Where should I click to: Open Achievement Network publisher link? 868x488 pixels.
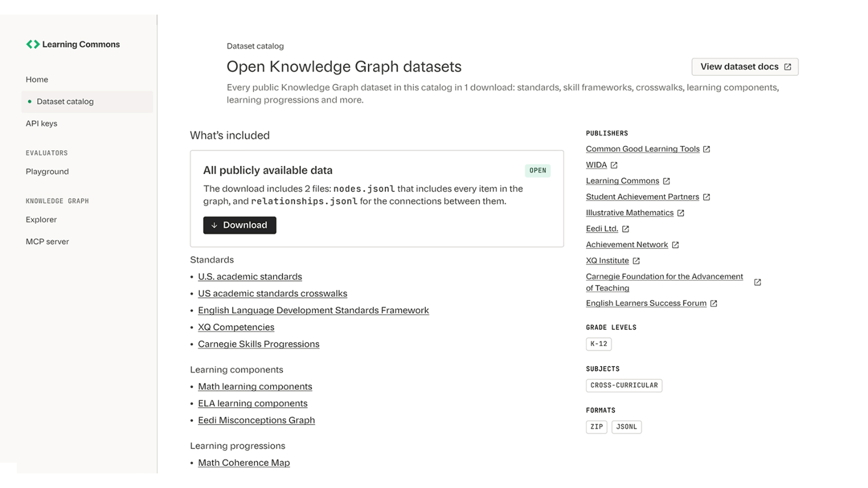point(627,245)
